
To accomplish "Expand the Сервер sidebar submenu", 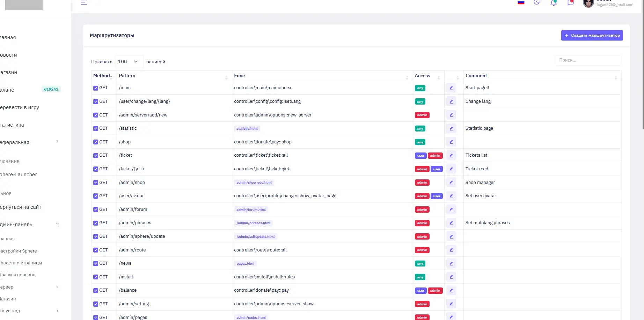I will (x=57, y=287).
